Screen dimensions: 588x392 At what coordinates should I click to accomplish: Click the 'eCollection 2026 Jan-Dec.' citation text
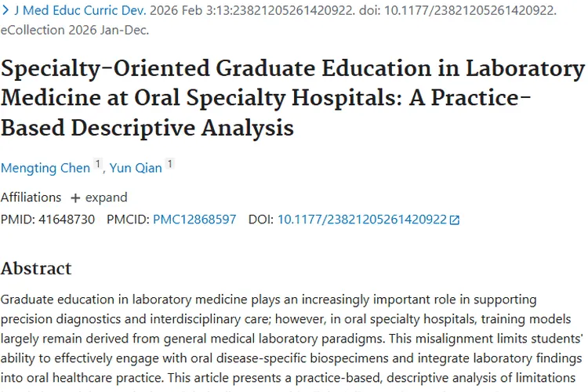pos(74,31)
